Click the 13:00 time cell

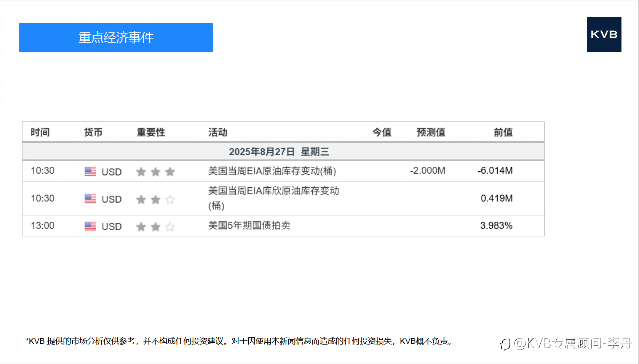pyautogui.click(x=43, y=226)
